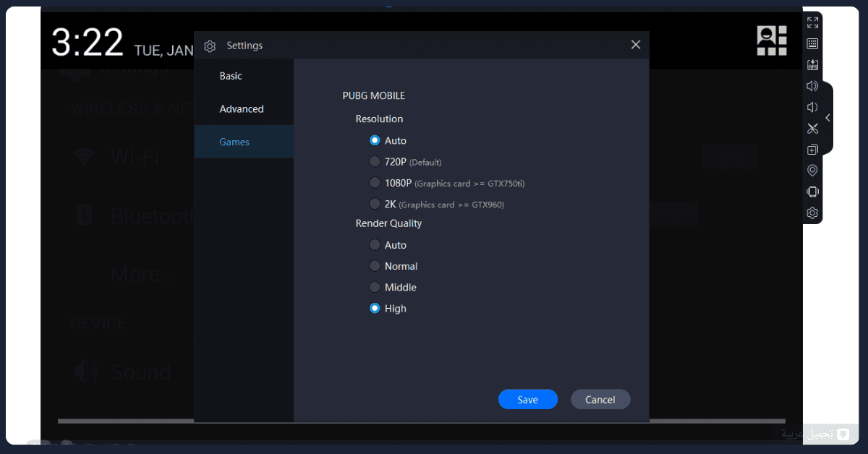This screenshot has width=868, height=454.
Task: Select High render quality
Action: pos(388,308)
